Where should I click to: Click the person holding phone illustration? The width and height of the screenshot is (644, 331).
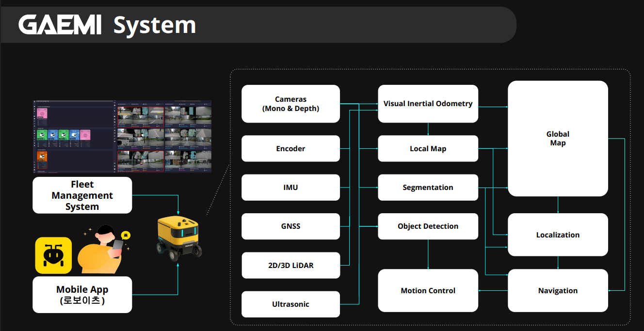coord(104,250)
